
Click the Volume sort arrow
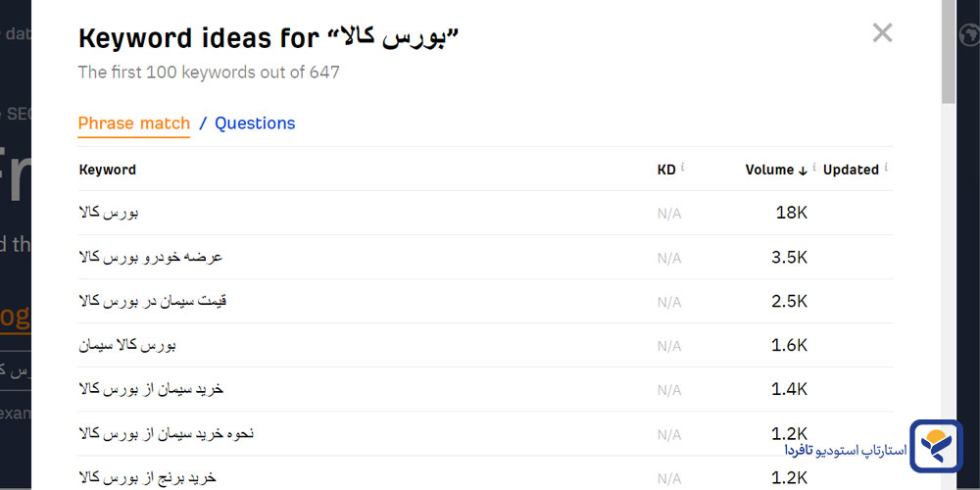[x=803, y=171]
